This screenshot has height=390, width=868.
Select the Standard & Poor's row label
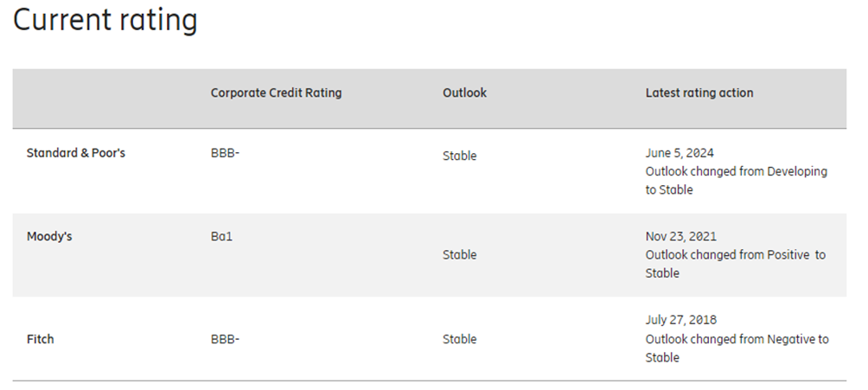[76, 153]
